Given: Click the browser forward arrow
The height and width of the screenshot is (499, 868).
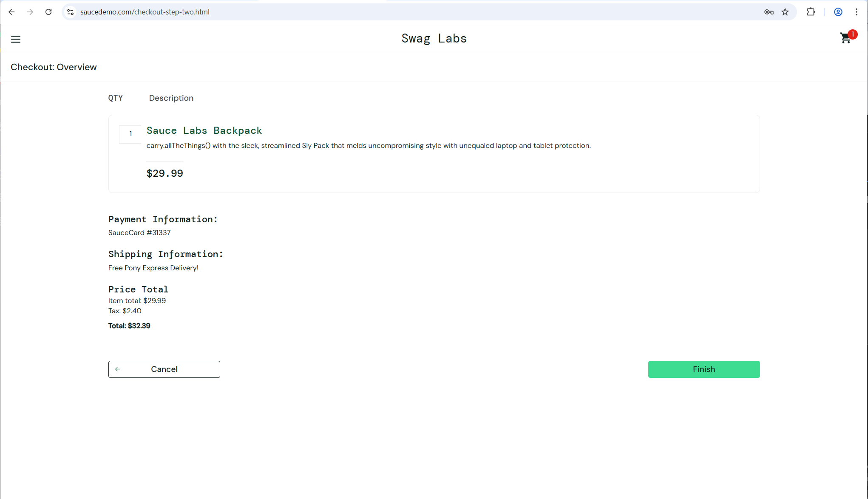Looking at the screenshot, I should [30, 12].
